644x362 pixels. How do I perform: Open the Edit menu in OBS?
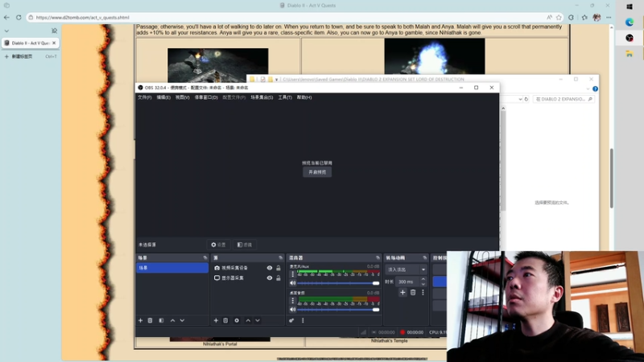(163, 97)
